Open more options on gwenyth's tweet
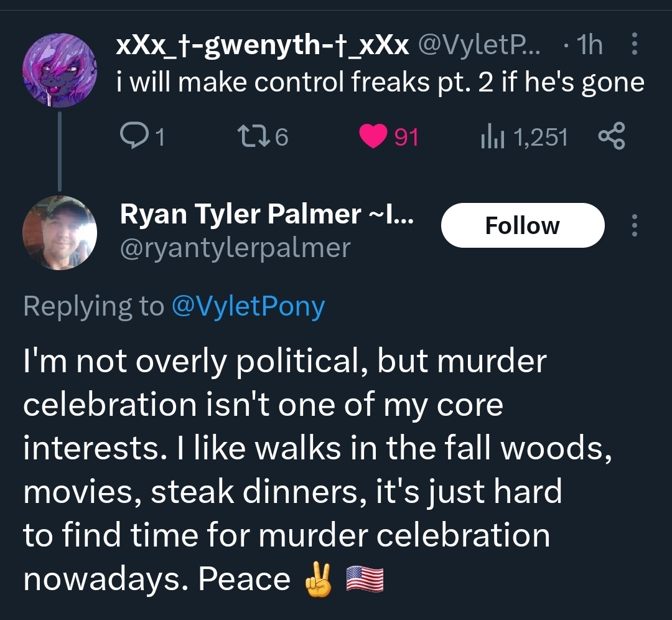This screenshot has height=620, width=672. click(634, 45)
